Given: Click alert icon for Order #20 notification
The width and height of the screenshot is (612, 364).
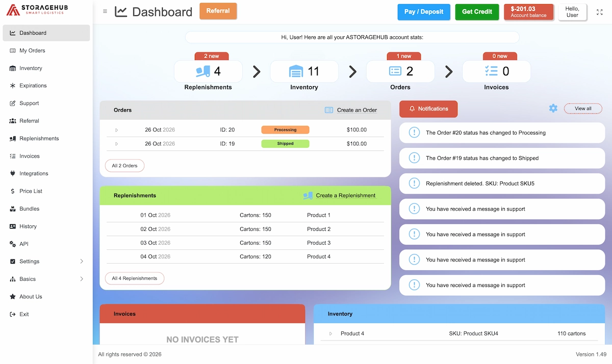Looking at the screenshot, I should [415, 133].
